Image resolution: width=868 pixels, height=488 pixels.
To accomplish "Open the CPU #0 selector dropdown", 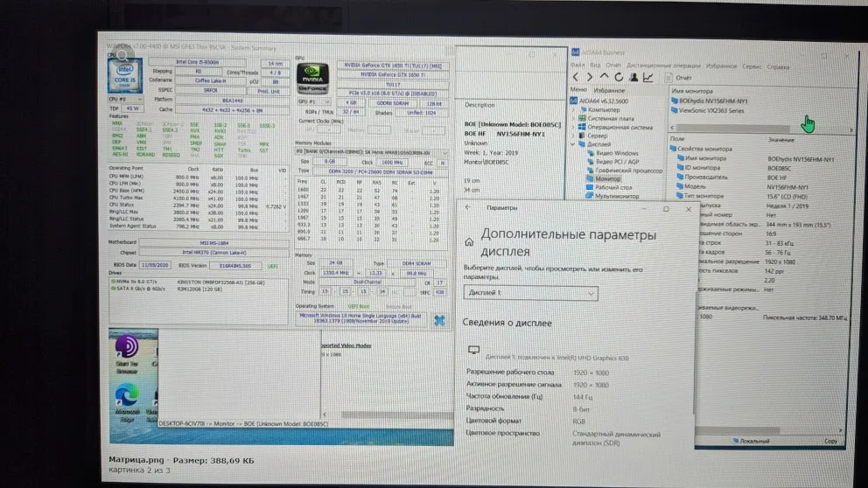I will [126, 99].
